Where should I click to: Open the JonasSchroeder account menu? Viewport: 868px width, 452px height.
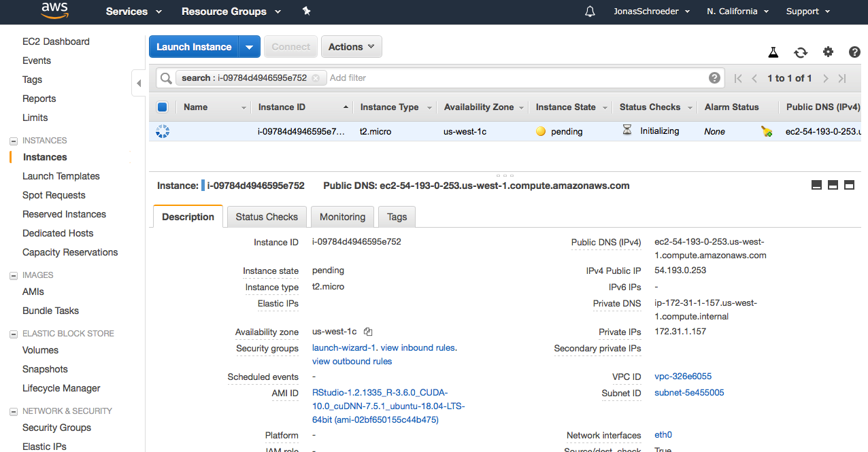652,12
